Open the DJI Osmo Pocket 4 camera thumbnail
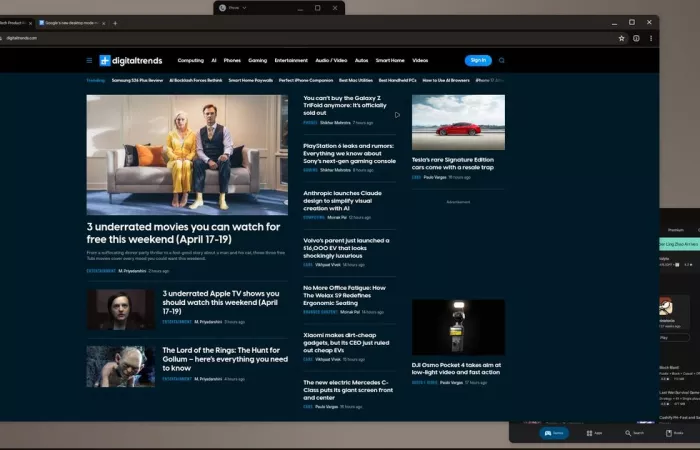The width and height of the screenshot is (700, 450). (x=458, y=327)
